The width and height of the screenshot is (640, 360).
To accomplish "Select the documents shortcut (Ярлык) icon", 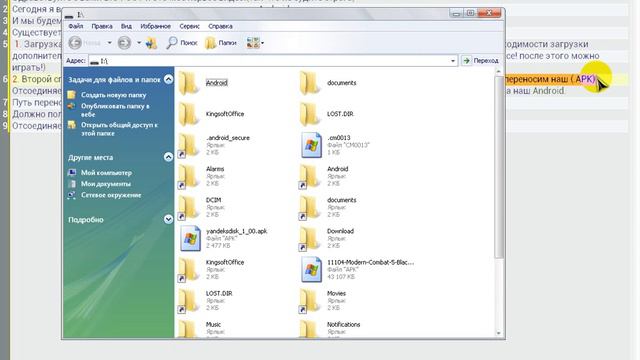I will click(309, 207).
